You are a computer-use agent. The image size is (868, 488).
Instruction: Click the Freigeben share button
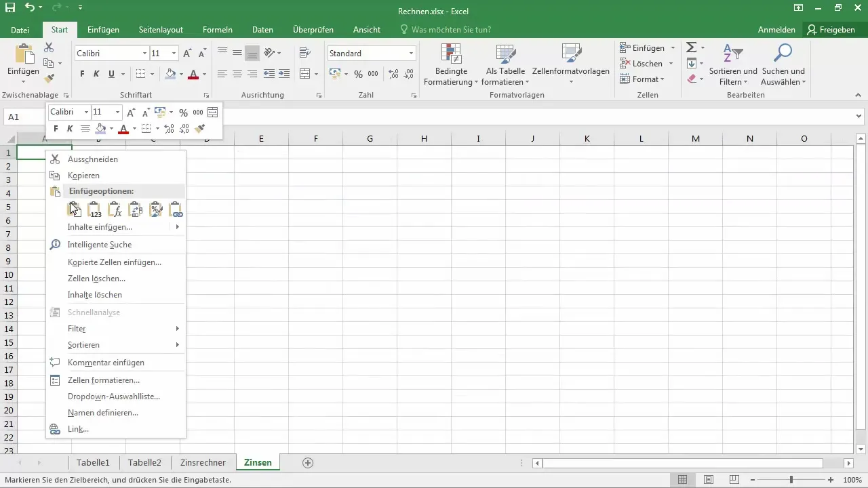coord(831,30)
